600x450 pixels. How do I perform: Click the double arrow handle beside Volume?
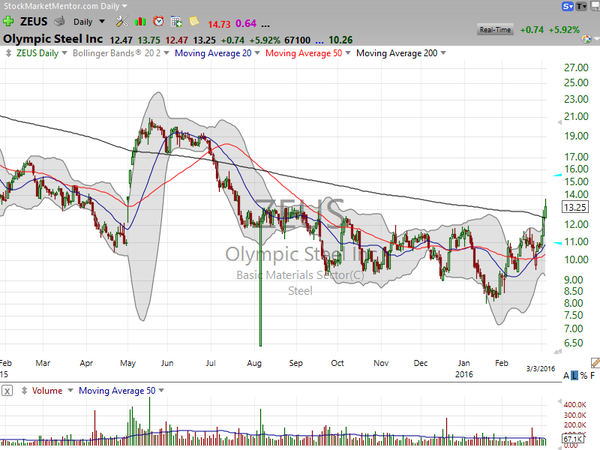coord(24,391)
